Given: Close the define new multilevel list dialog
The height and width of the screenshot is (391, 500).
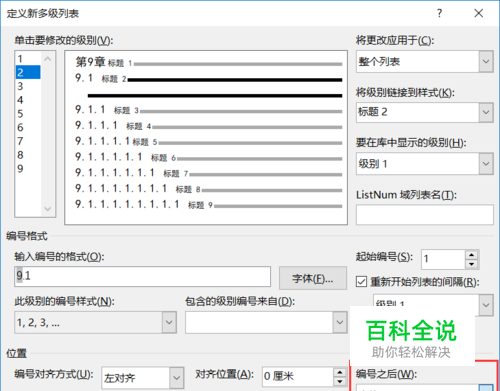Looking at the screenshot, I should pos(479,13).
